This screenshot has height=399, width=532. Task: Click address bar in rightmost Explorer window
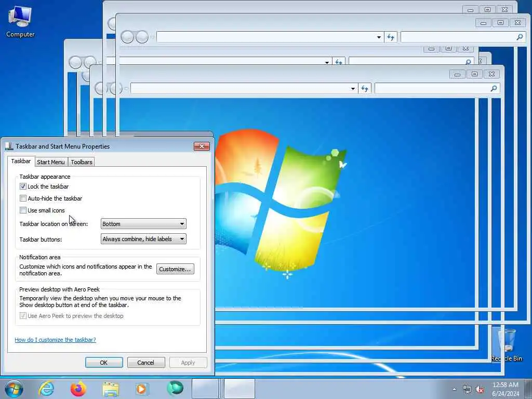(270, 37)
